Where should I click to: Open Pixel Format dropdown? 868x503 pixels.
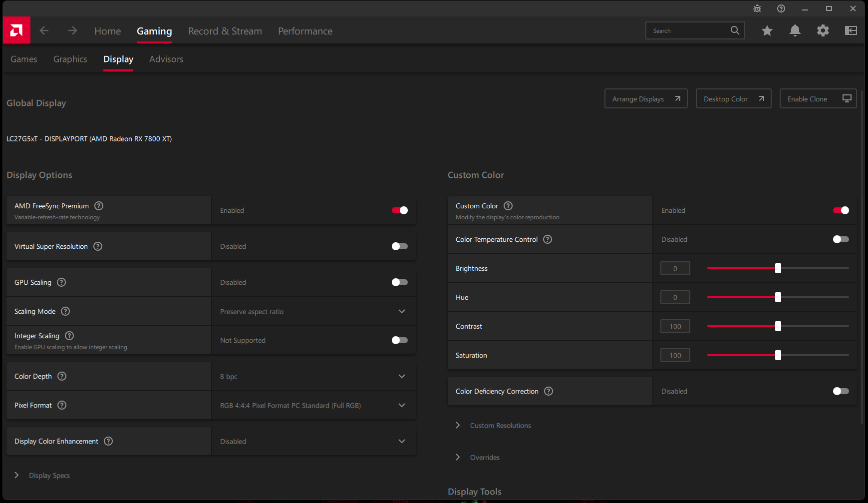(314, 405)
